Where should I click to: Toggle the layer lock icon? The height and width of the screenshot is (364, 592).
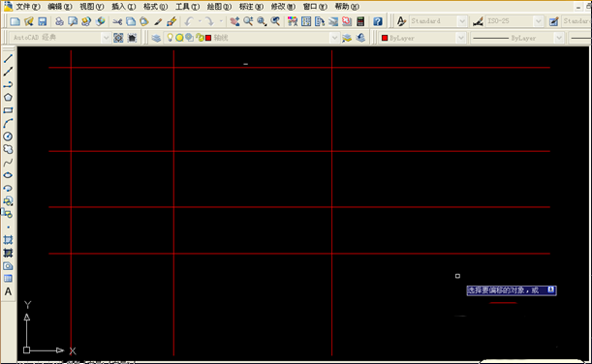(x=200, y=38)
